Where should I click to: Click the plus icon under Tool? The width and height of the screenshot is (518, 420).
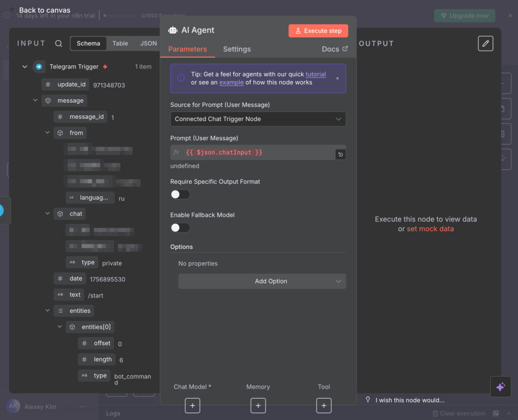[x=324, y=405]
